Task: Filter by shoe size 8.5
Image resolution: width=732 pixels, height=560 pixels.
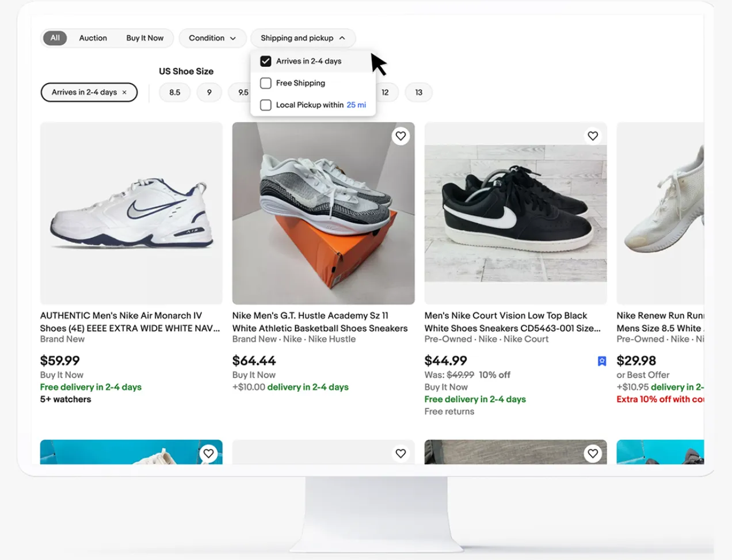Action: pos(175,92)
